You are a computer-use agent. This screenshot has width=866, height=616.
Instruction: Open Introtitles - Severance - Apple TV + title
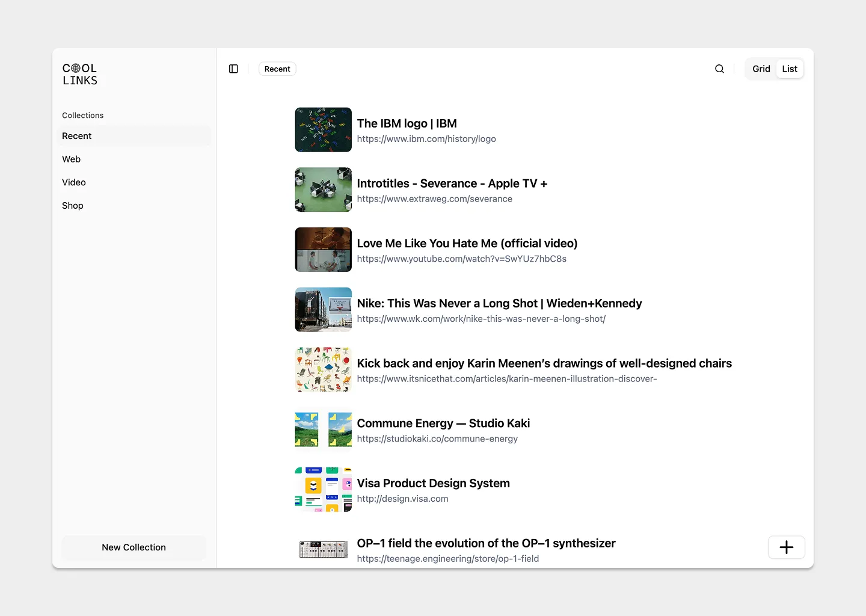(x=452, y=183)
